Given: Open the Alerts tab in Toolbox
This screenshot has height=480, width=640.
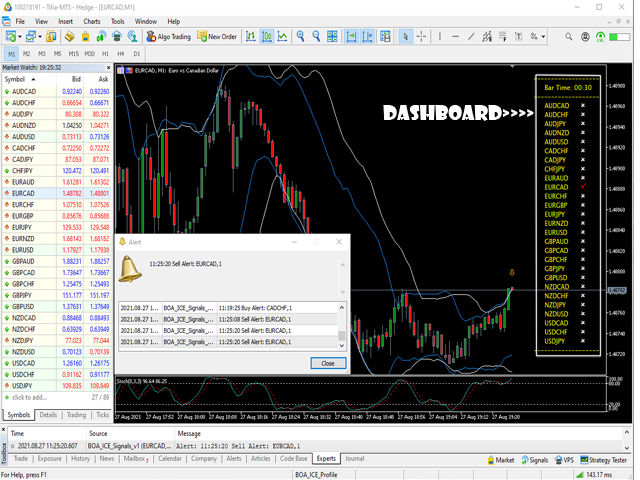Looking at the screenshot, I should pyautogui.click(x=234, y=459).
